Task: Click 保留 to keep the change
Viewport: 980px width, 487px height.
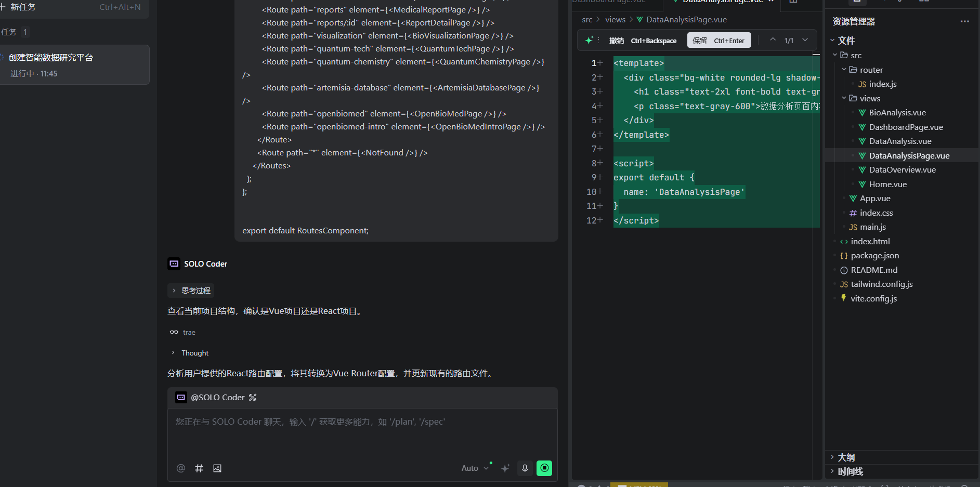Action: pyautogui.click(x=719, y=41)
